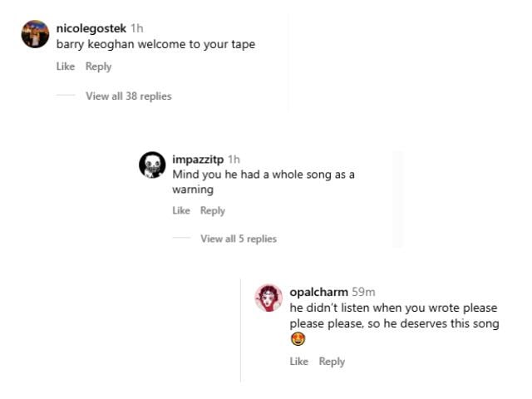This screenshot has height=399, width=532.
Task: Click the 1h timestamp next to nicolegostek
Action: 137,28
